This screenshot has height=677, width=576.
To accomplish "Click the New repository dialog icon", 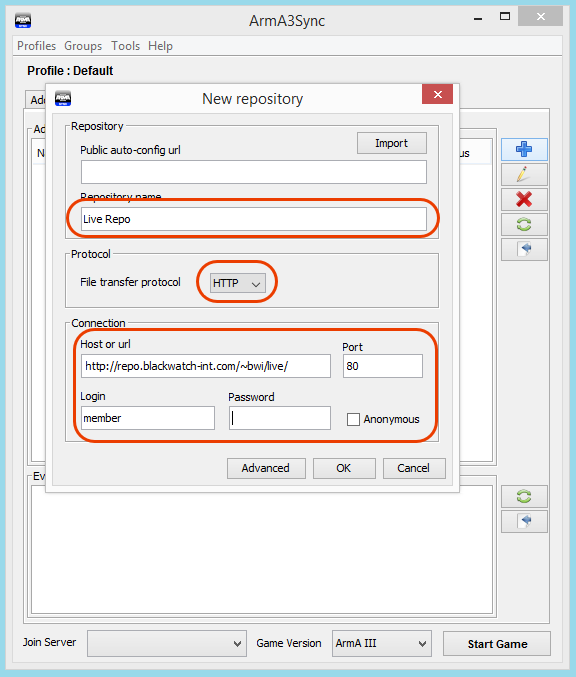I will 63,98.
